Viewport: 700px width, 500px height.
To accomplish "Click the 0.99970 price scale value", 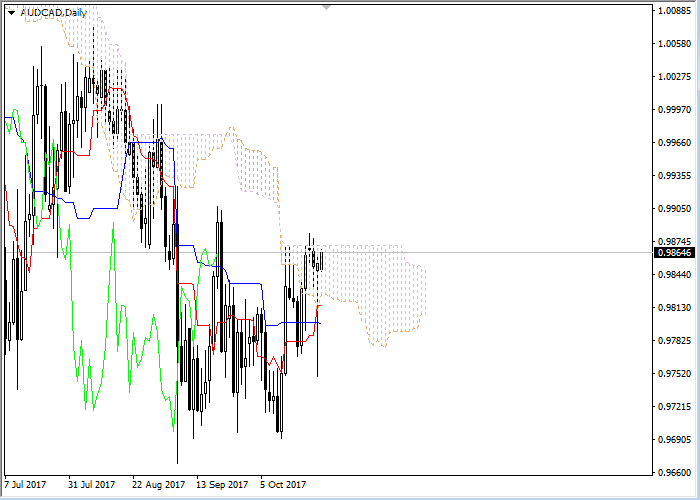I will click(x=675, y=109).
